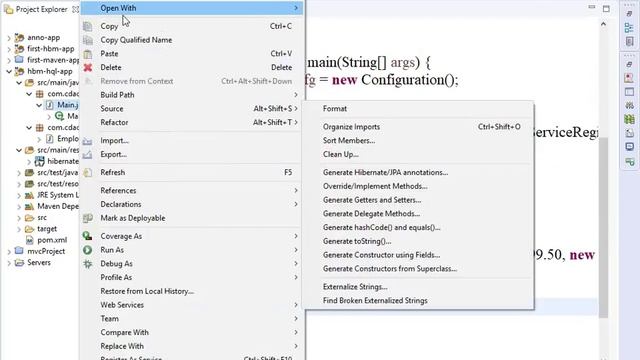Open the Replace With submenu
Screen dimensions: 640x360
pyautogui.click(x=192, y=346)
